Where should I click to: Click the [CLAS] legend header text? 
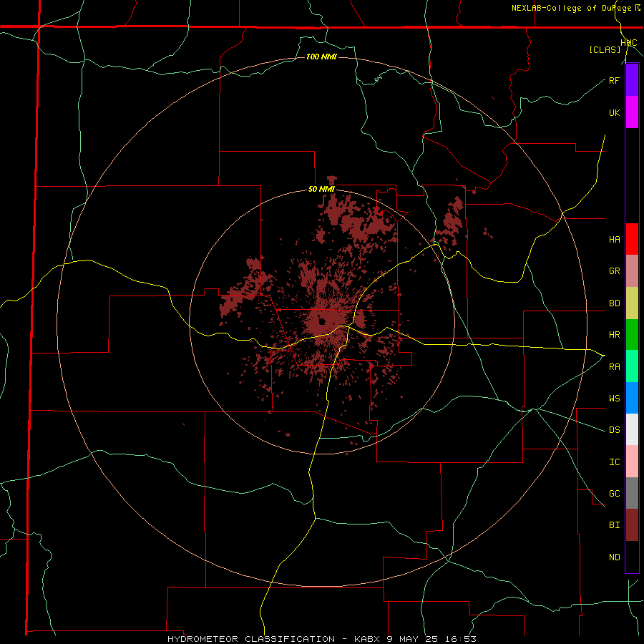pos(605,50)
